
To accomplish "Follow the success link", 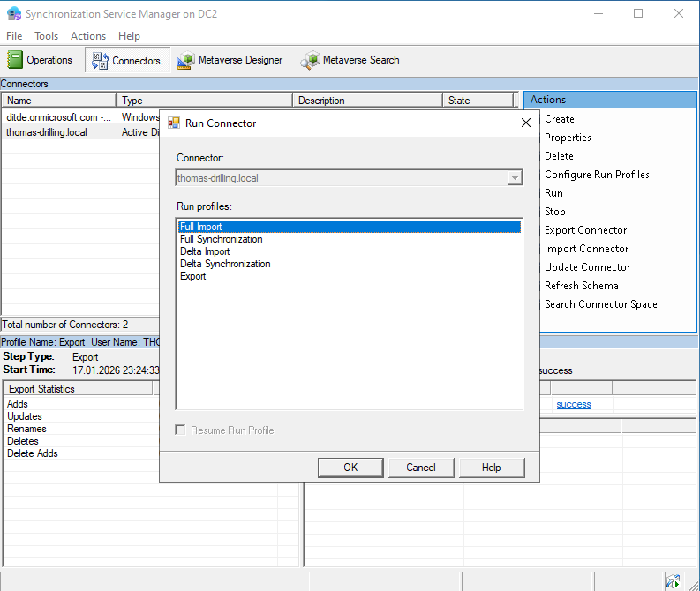I will pos(574,404).
